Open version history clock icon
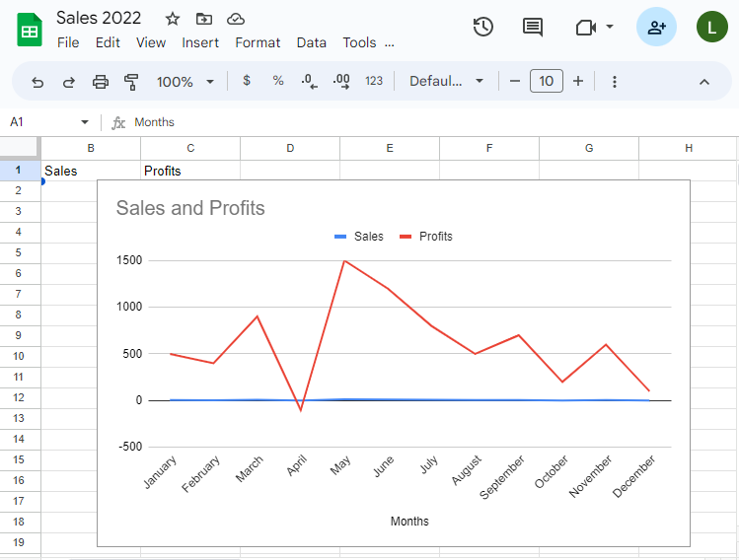 point(482,27)
